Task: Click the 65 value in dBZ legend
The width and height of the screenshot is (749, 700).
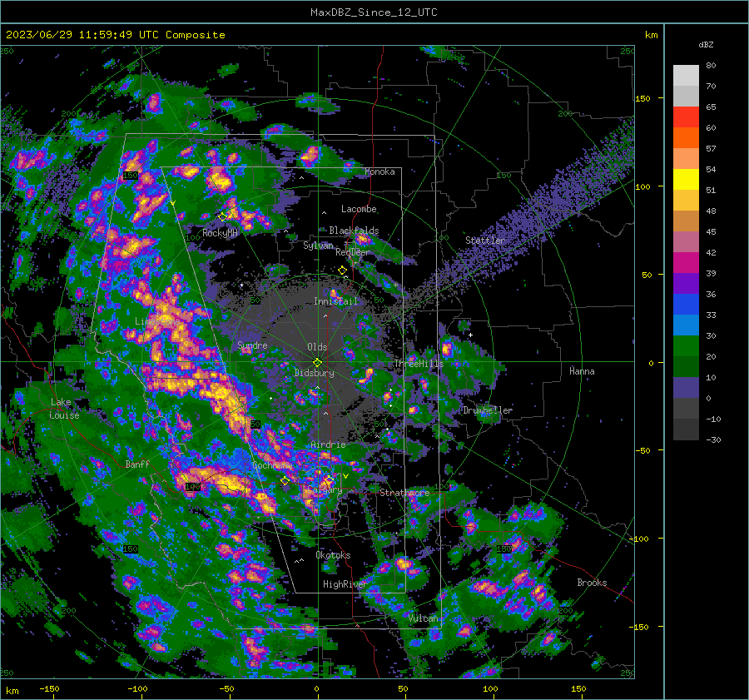Action: [x=711, y=107]
